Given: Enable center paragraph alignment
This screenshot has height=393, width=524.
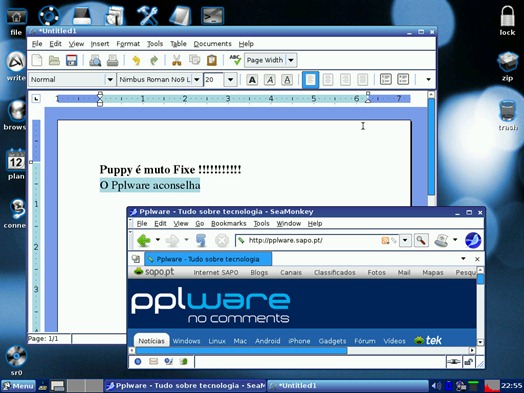Looking at the screenshot, I should (x=328, y=80).
